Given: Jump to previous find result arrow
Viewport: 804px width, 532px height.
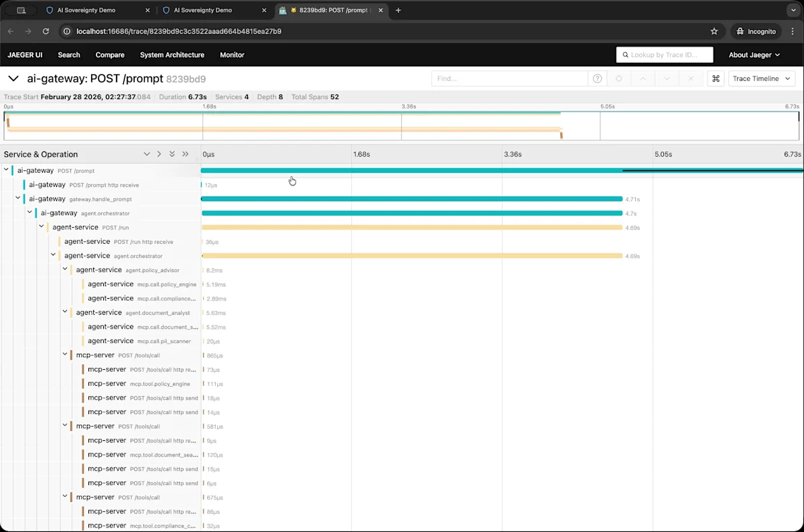Looking at the screenshot, I should (643, 78).
